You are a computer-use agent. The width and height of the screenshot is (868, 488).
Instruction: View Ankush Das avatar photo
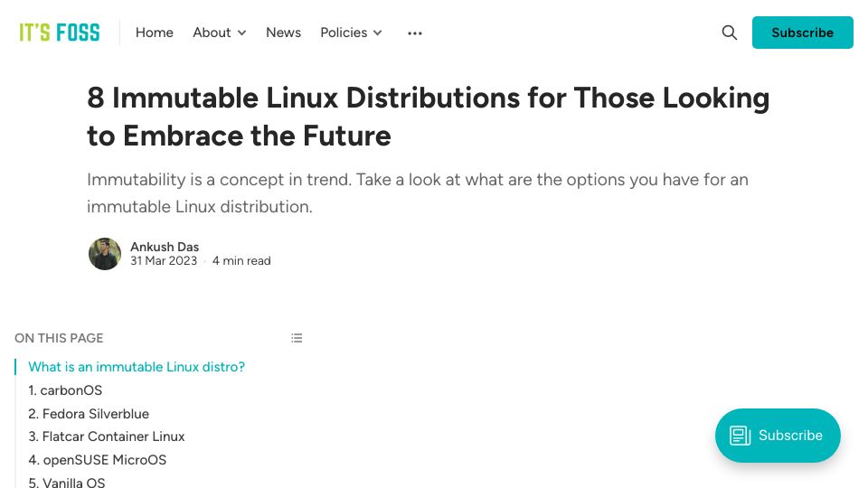(x=105, y=254)
